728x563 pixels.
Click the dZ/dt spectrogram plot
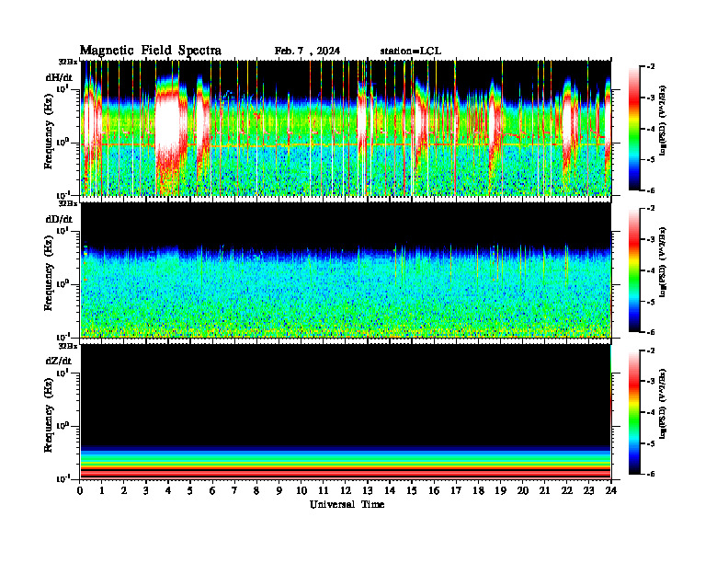pyautogui.click(x=346, y=412)
